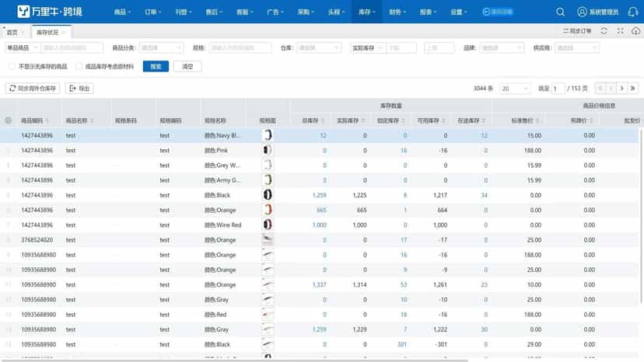Image resolution: width=644 pixels, height=362 pixels.
Task: Click the return-to-old-version icon in header
Action: [x=486, y=12]
